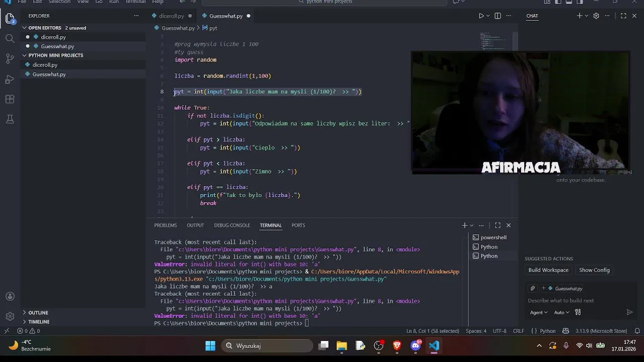Show errors and warnings count
This screenshot has height=362, width=644.
(29, 331)
